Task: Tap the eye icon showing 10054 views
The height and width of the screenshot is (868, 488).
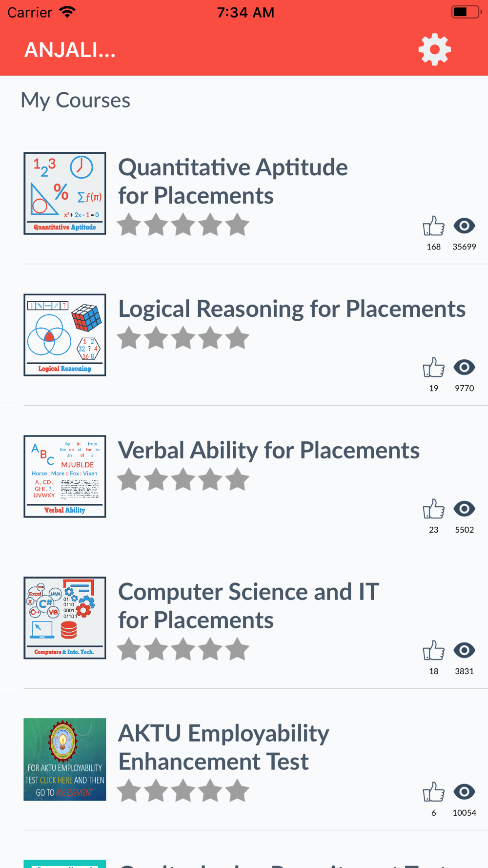Action: tap(464, 792)
